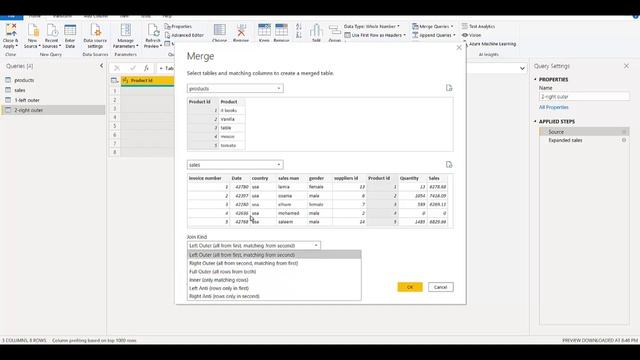The height and width of the screenshot is (360, 640).
Task: Select Left Outer join option in list
Action: point(274,255)
